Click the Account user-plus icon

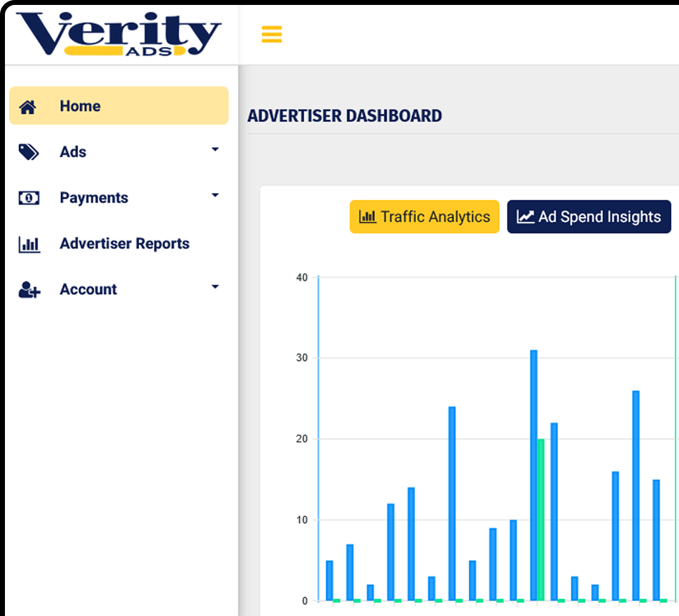29,289
